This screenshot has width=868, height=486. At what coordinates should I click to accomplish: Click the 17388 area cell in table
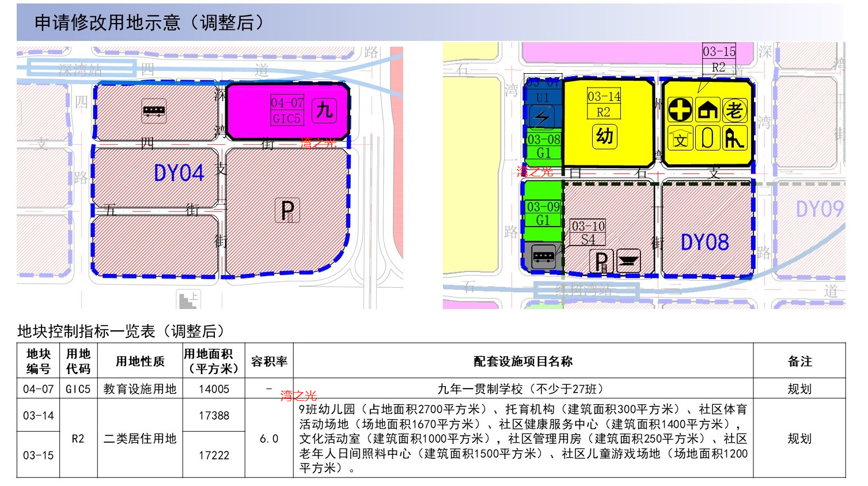(x=214, y=416)
